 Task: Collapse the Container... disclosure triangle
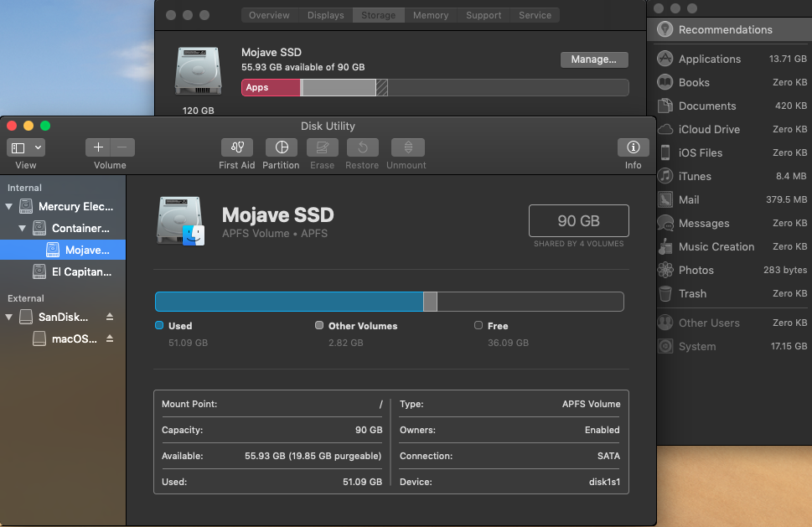(x=23, y=228)
